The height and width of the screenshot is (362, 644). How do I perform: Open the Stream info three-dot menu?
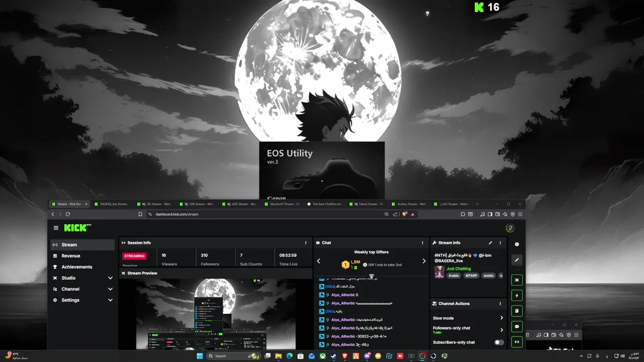click(x=500, y=243)
